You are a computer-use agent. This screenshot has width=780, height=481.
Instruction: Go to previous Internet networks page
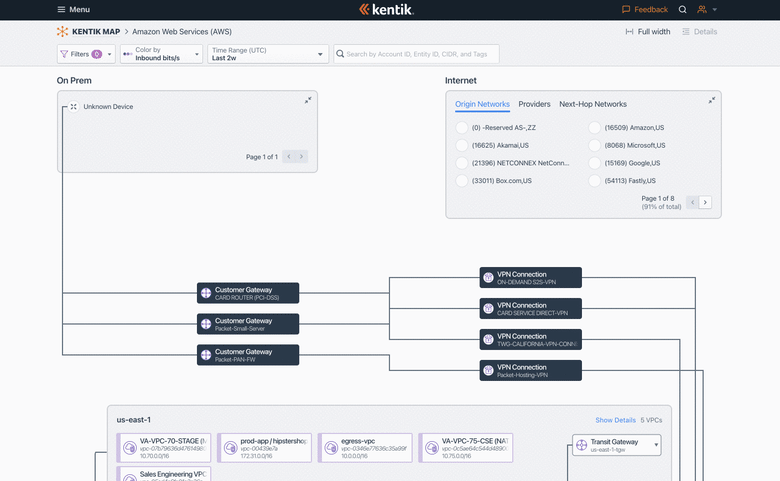click(692, 202)
